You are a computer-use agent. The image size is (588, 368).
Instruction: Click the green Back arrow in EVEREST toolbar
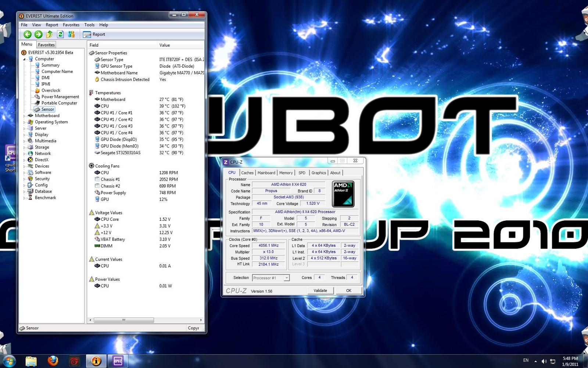(28, 34)
